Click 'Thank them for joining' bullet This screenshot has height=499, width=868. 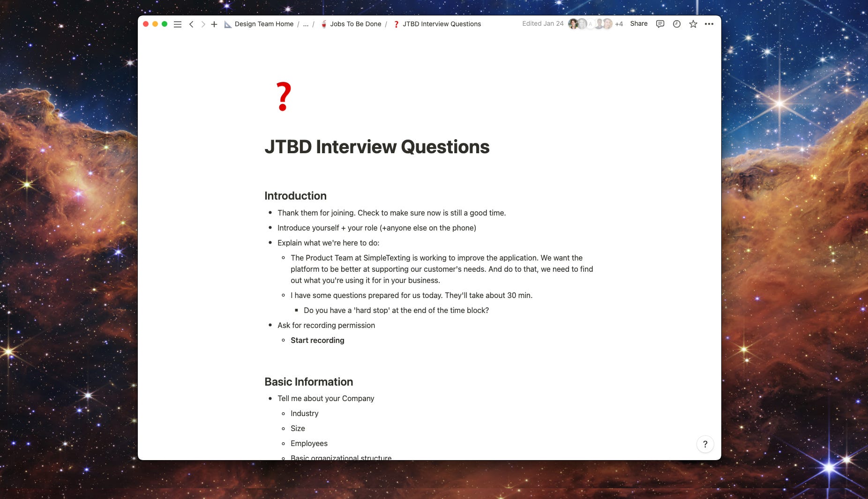391,213
